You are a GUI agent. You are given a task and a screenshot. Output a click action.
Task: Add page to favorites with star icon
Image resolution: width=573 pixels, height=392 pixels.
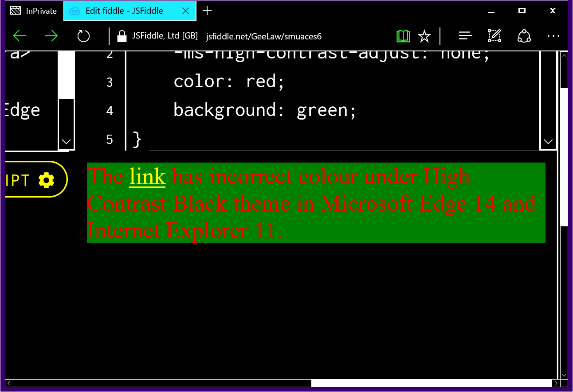point(424,36)
